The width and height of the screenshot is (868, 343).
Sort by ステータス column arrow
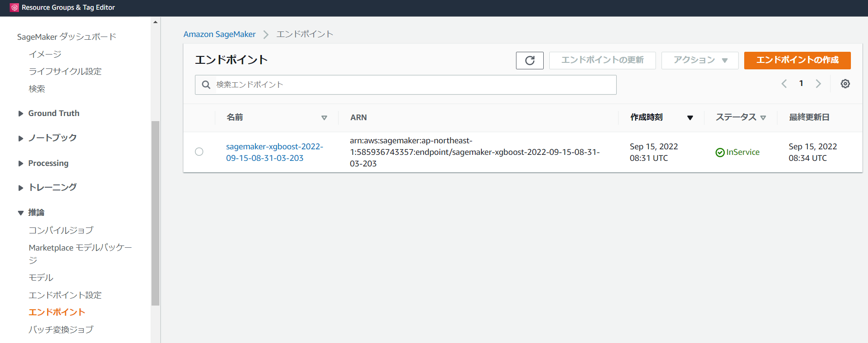tap(763, 118)
